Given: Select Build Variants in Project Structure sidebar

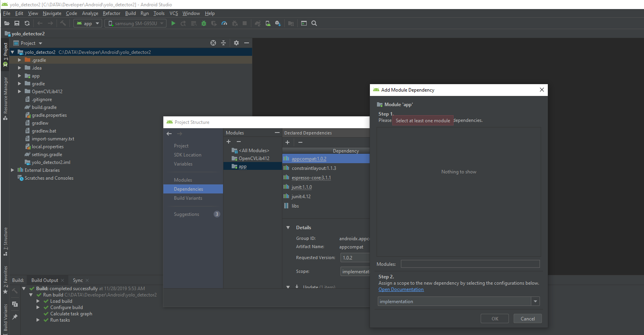Looking at the screenshot, I should [188, 198].
